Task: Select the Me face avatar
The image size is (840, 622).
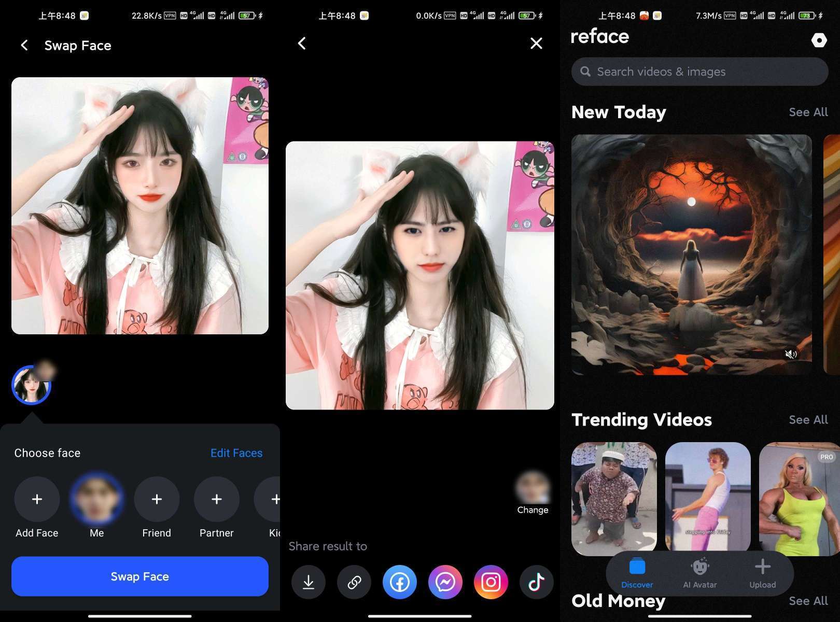Action: tap(97, 499)
